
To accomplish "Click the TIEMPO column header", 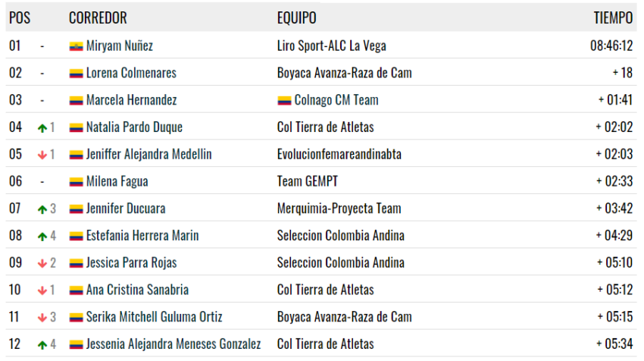I will (x=613, y=17).
